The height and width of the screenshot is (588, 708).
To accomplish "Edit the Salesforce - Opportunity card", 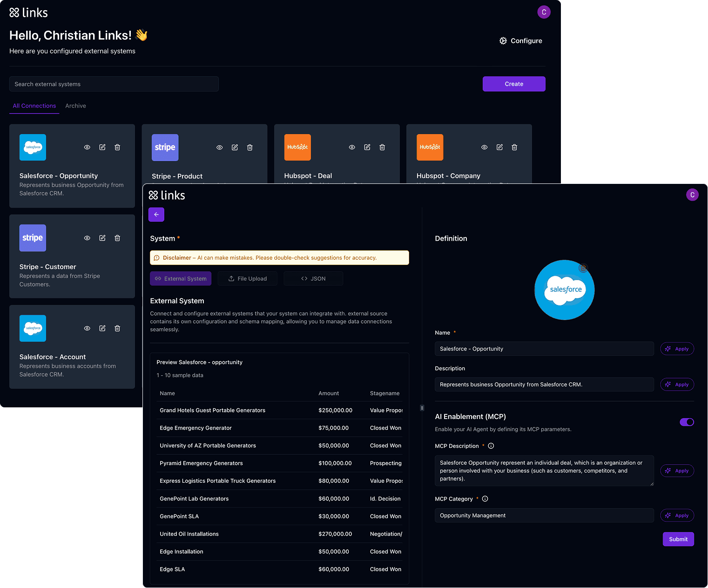I will [102, 147].
